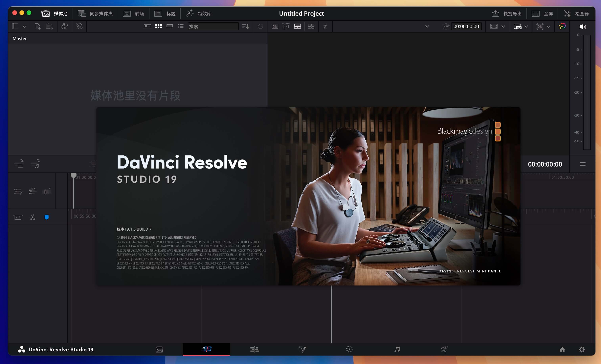Click the Master bin label

pos(19,38)
